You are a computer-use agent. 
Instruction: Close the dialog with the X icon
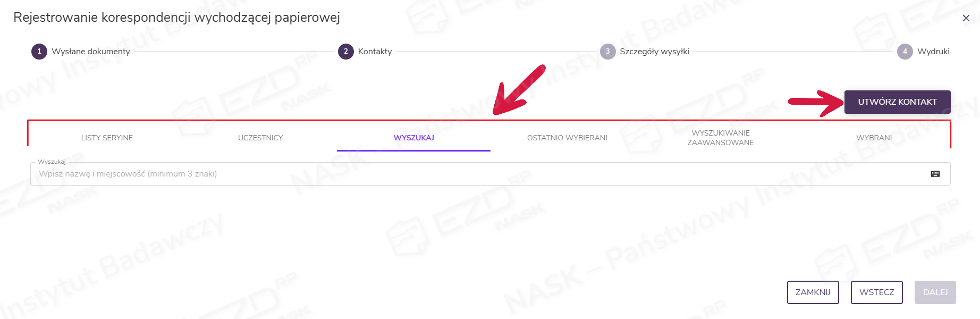tap(966, 18)
